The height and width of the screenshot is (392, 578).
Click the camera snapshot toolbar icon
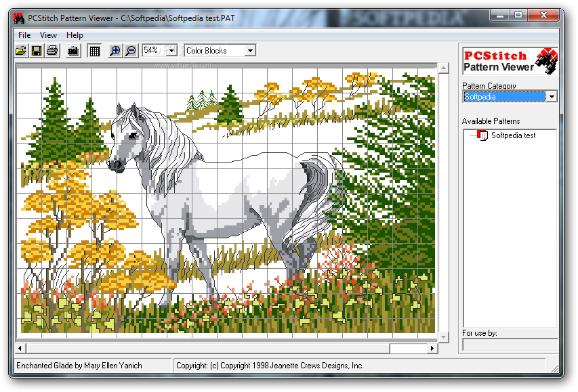point(73,51)
